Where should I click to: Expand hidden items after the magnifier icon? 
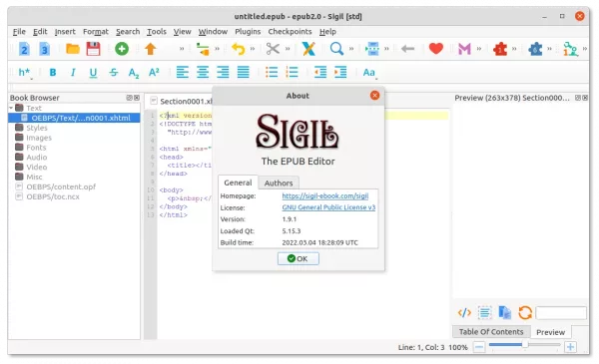[351, 49]
